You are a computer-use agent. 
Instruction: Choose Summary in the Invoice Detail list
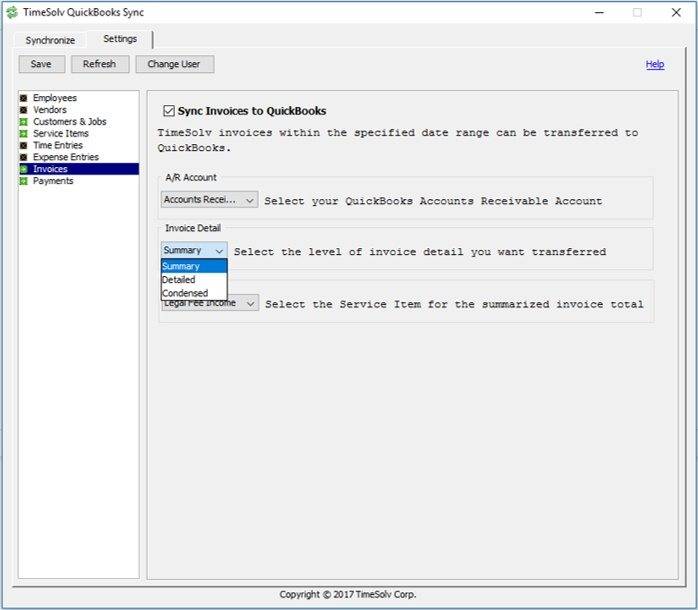[x=194, y=266]
